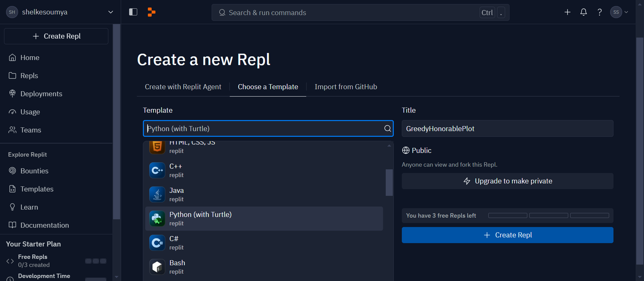Open notifications bell
644x281 pixels.
point(583,12)
